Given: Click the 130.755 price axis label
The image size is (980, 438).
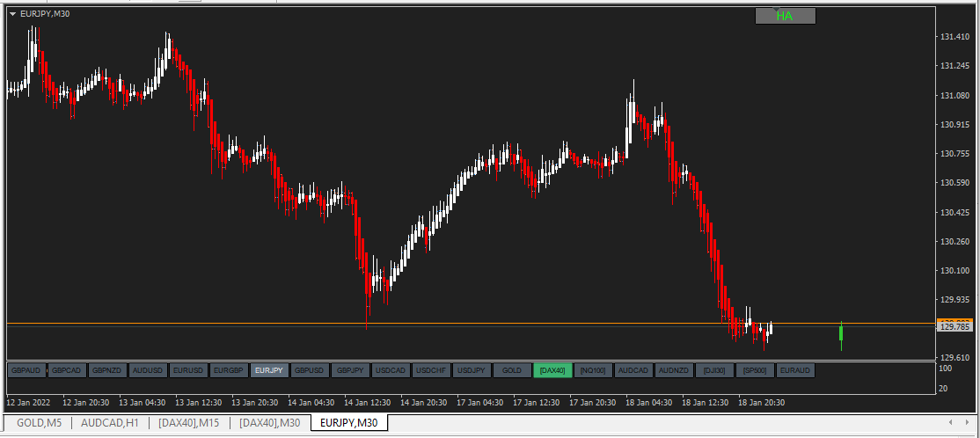Looking at the screenshot, I should click(954, 154).
